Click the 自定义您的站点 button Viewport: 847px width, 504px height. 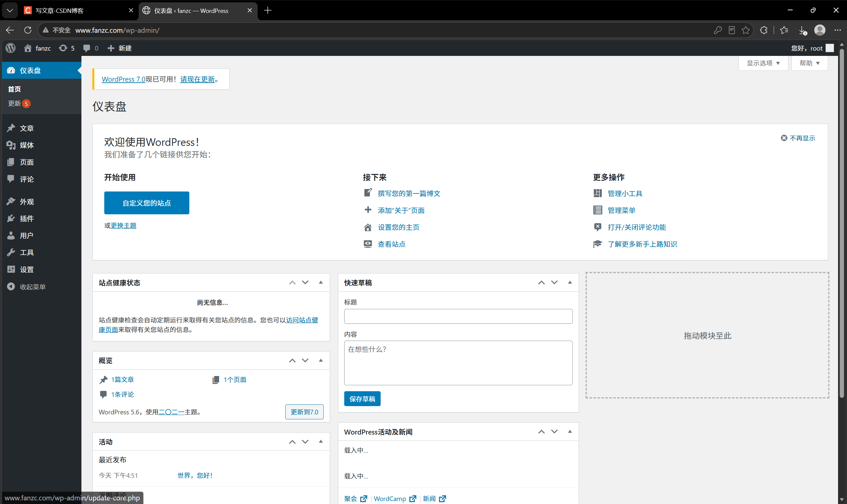click(147, 203)
